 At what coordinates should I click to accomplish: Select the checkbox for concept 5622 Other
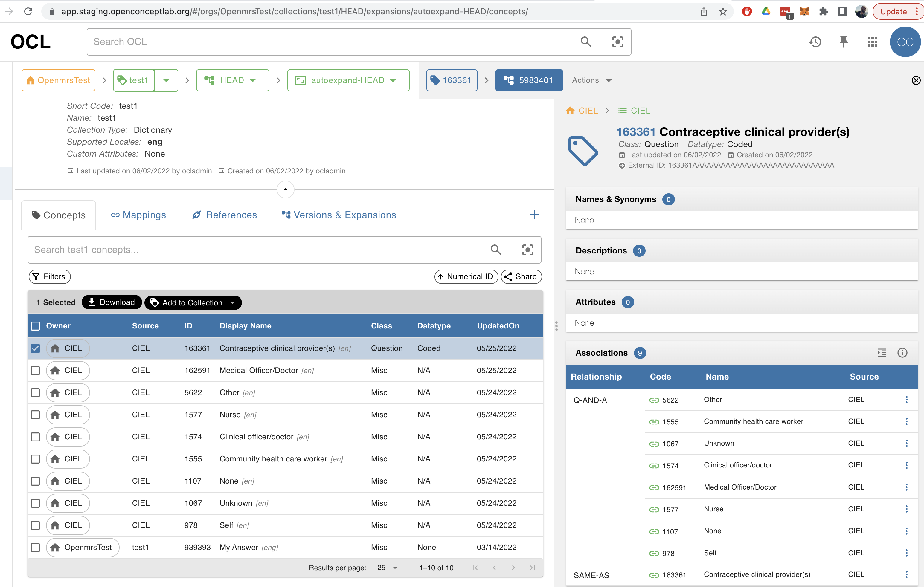pyautogui.click(x=35, y=393)
